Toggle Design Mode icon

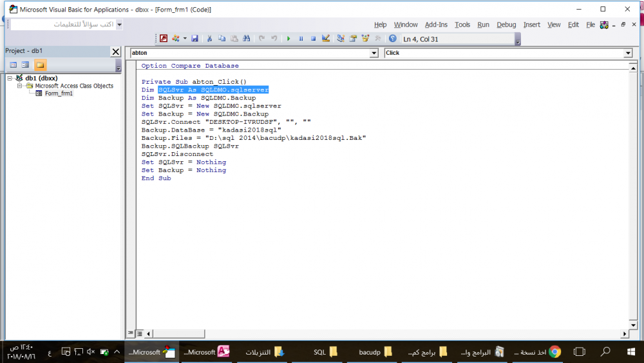[x=326, y=39]
